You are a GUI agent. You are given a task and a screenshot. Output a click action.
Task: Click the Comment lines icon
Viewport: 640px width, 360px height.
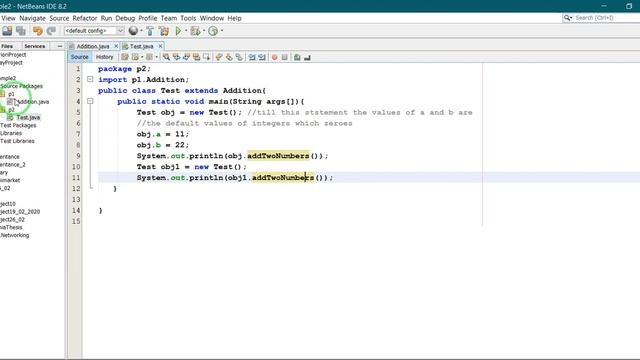point(297,57)
